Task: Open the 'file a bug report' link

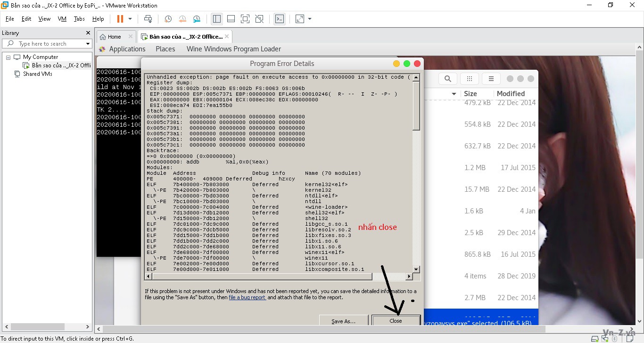Action: (247, 297)
